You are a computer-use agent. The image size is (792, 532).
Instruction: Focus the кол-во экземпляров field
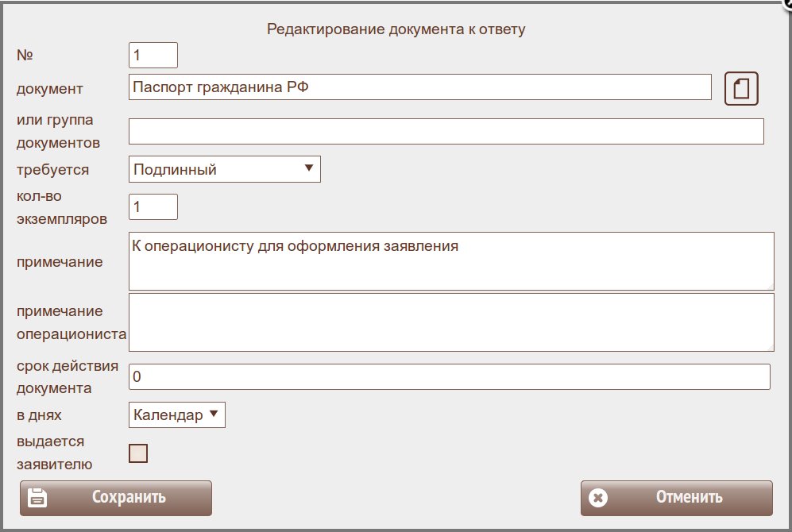pos(153,206)
